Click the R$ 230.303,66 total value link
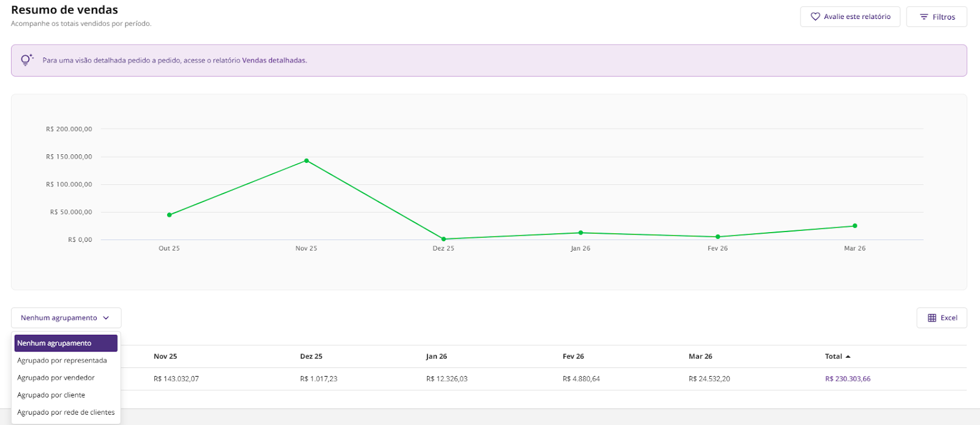This screenshot has width=980, height=425. [x=847, y=379]
